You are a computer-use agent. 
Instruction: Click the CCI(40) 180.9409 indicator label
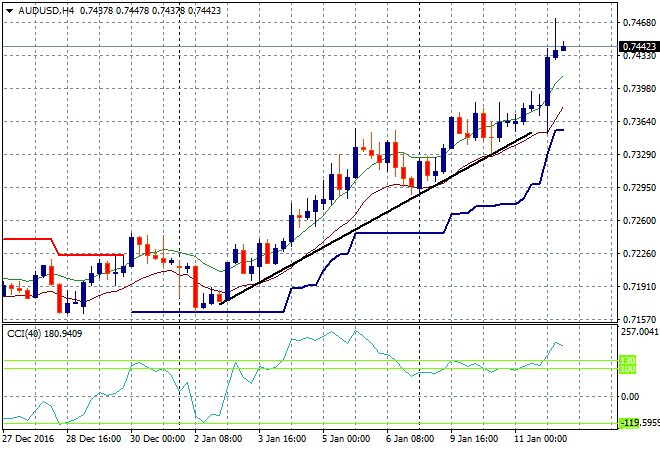(45, 334)
